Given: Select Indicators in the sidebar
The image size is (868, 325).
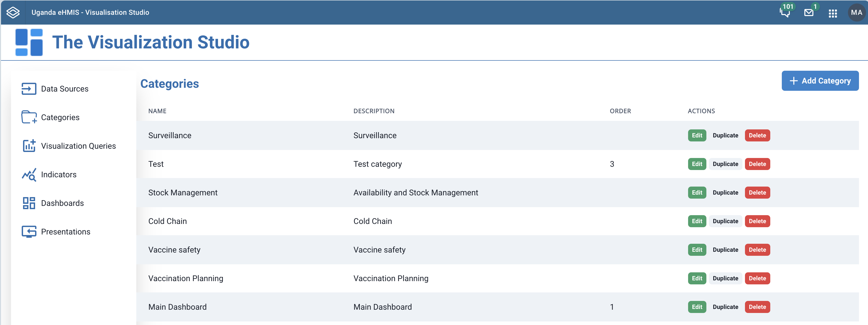Looking at the screenshot, I should [x=59, y=174].
